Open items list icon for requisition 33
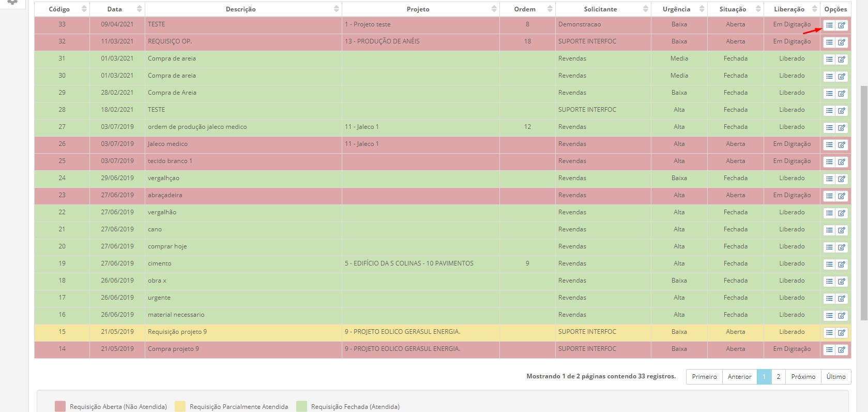868x412 pixels. (829, 25)
